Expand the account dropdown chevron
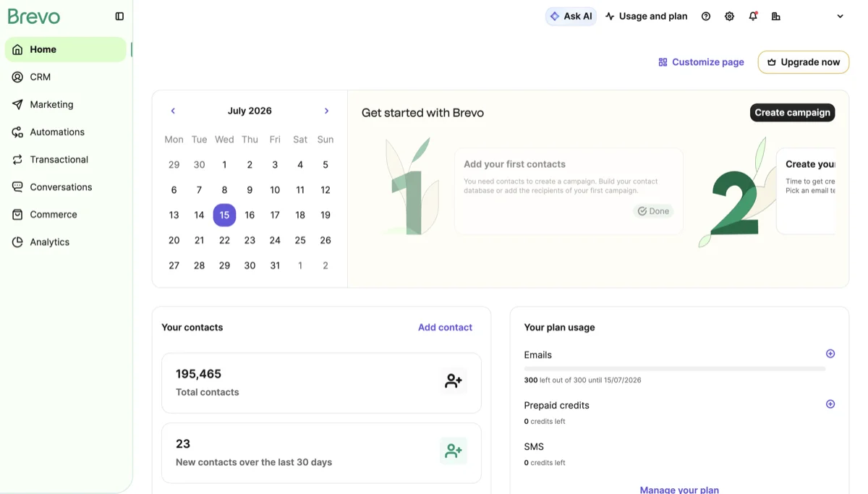Image resolution: width=868 pixels, height=494 pixels. point(840,16)
